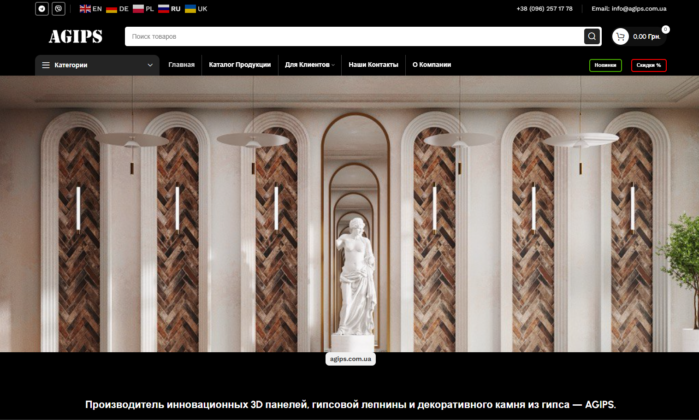Click the red Скидки % button
This screenshot has width=699, height=420.
coord(649,65)
